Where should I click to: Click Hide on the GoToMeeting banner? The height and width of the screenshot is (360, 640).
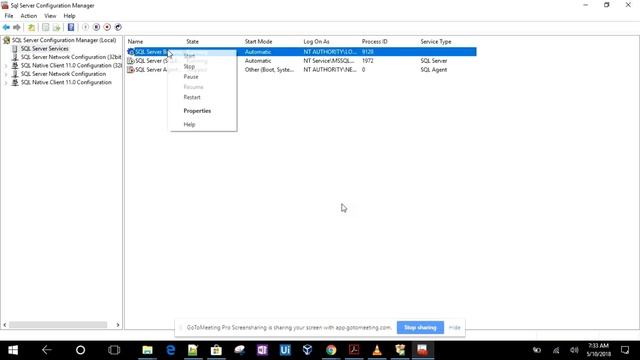[x=454, y=327]
